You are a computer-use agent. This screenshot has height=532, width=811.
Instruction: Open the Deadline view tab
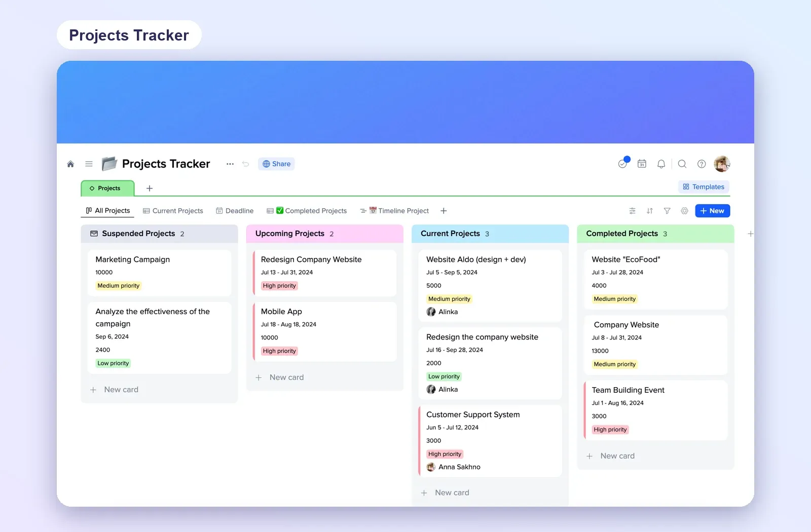[x=235, y=211]
